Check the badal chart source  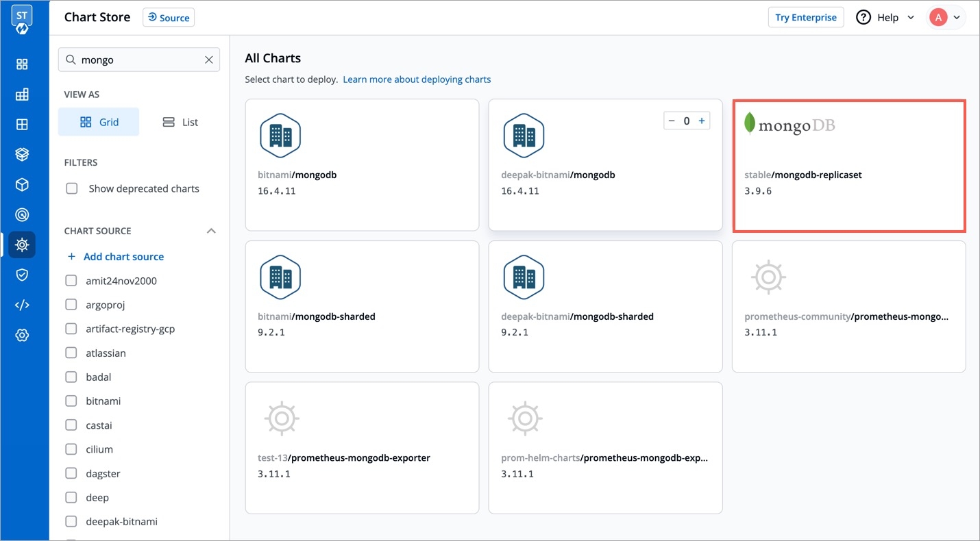click(x=71, y=377)
